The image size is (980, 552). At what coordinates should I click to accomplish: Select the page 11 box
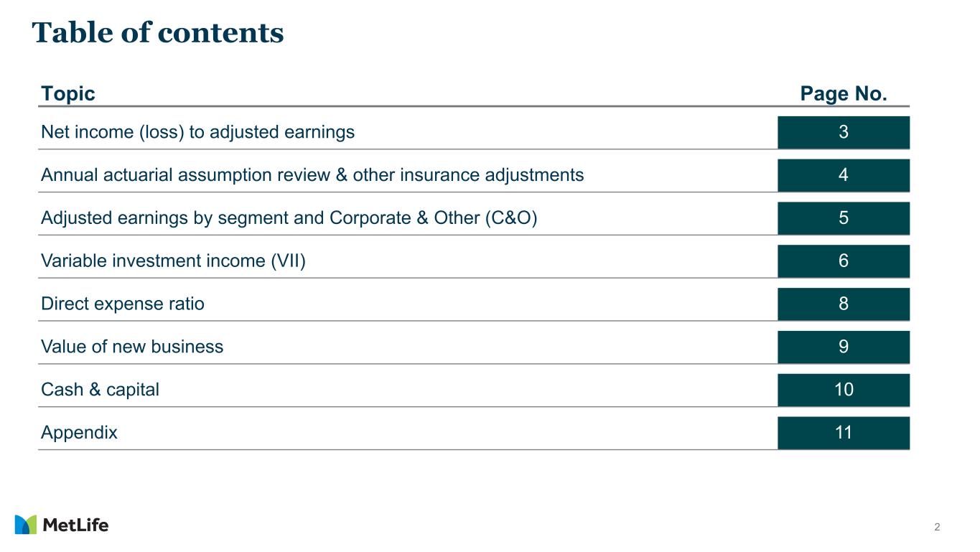[843, 434]
